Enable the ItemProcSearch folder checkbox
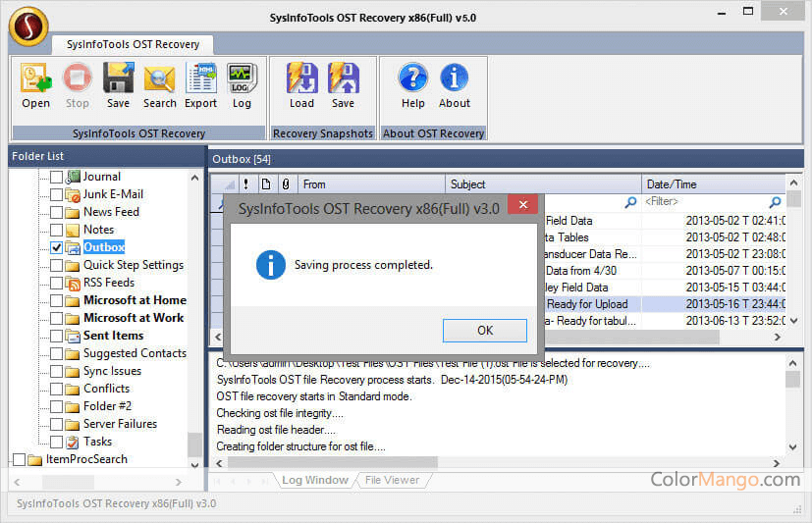 click(20, 459)
